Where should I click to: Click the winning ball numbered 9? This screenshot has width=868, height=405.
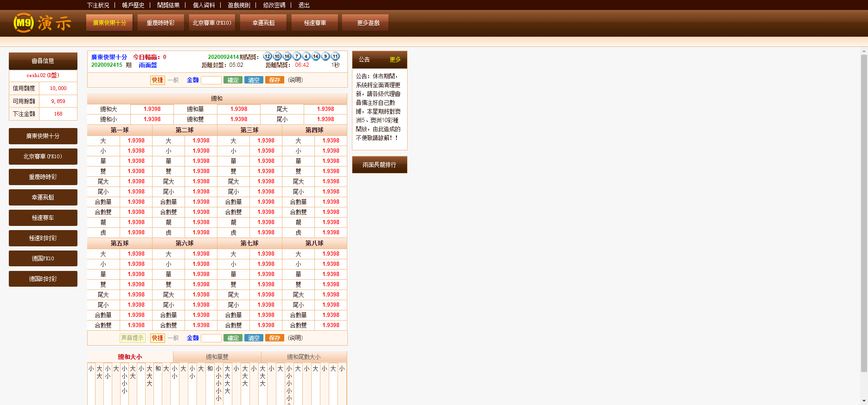click(x=325, y=57)
